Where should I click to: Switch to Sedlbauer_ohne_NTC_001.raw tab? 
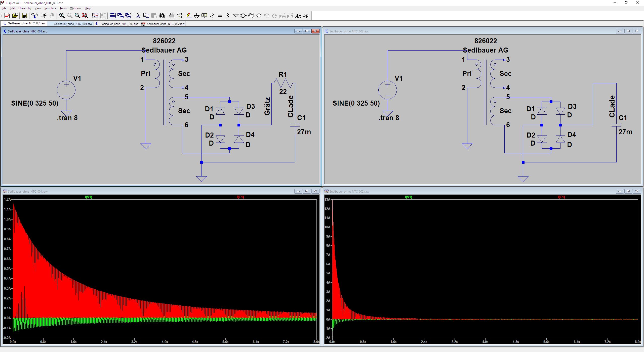click(70, 24)
